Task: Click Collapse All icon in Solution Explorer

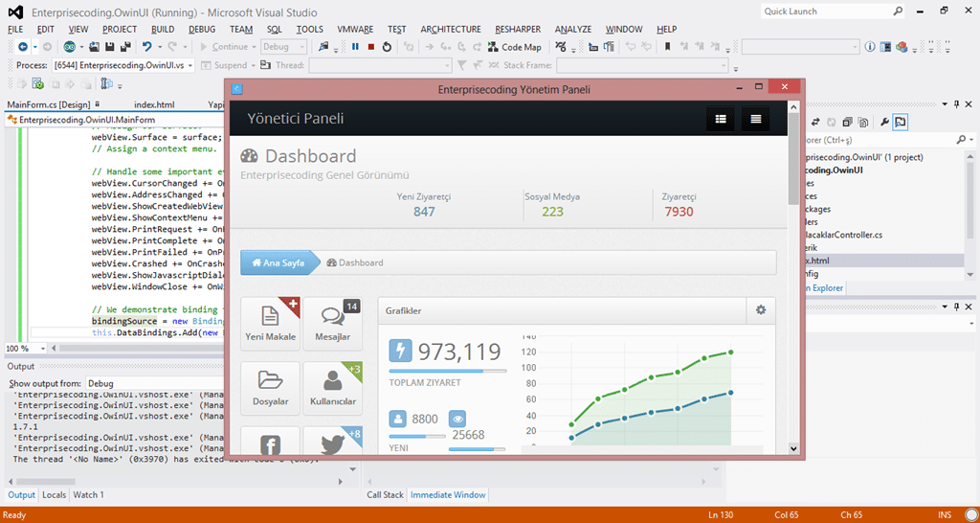Action: click(848, 122)
